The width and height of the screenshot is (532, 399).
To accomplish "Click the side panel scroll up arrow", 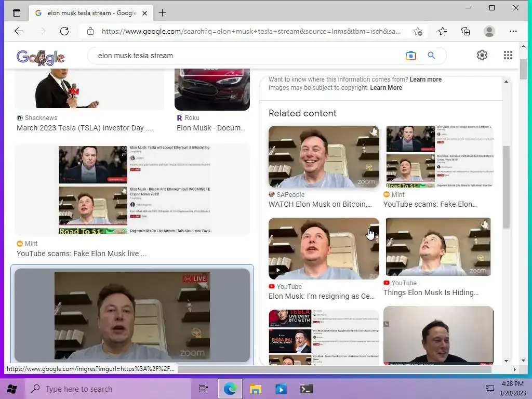I will 506,82.
